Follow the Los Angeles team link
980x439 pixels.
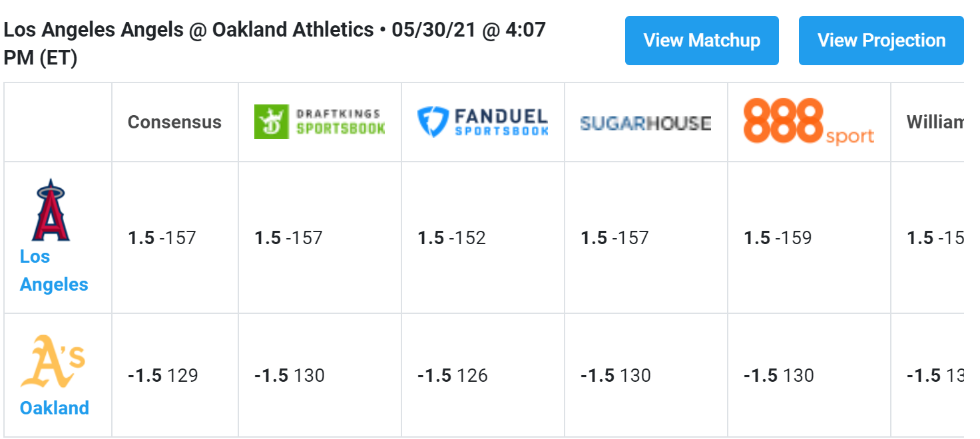click(x=54, y=270)
